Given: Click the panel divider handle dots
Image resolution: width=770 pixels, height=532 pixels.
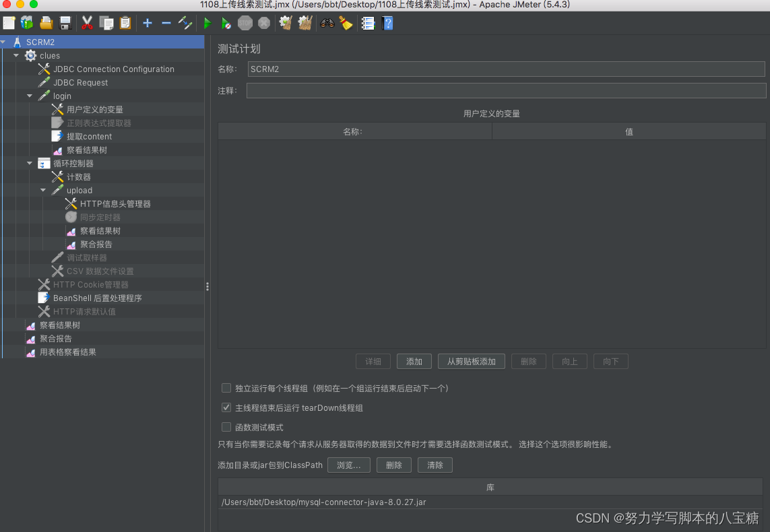Looking at the screenshot, I should click(207, 286).
